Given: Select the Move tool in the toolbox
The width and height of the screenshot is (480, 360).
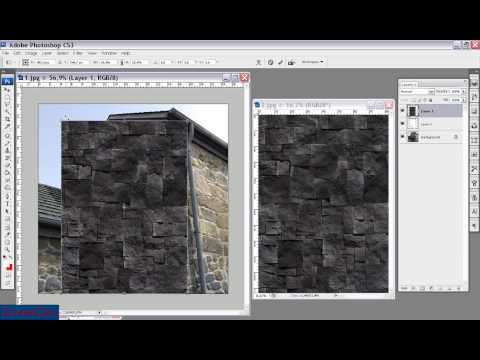Looking at the screenshot, I should (x=7, y=90).
